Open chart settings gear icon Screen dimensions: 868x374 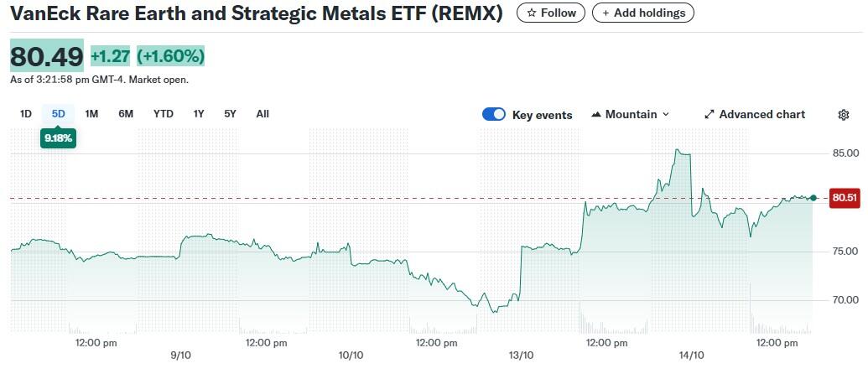tap(844, 115)
